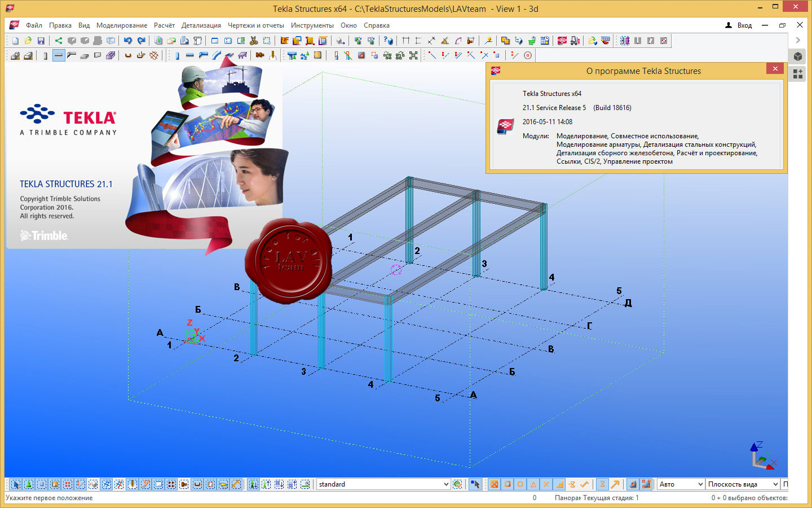Save the model with the floppy disk icon
The height and width of the screenshot is (508, 812).
(x=41, y=41)
